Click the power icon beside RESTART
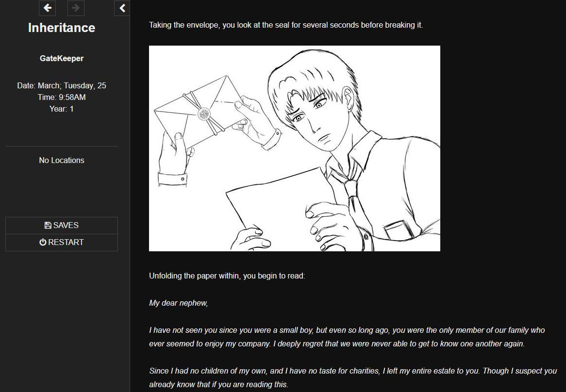Image resolution: width=566 pixels, height=392 pixels. (43, 242)
